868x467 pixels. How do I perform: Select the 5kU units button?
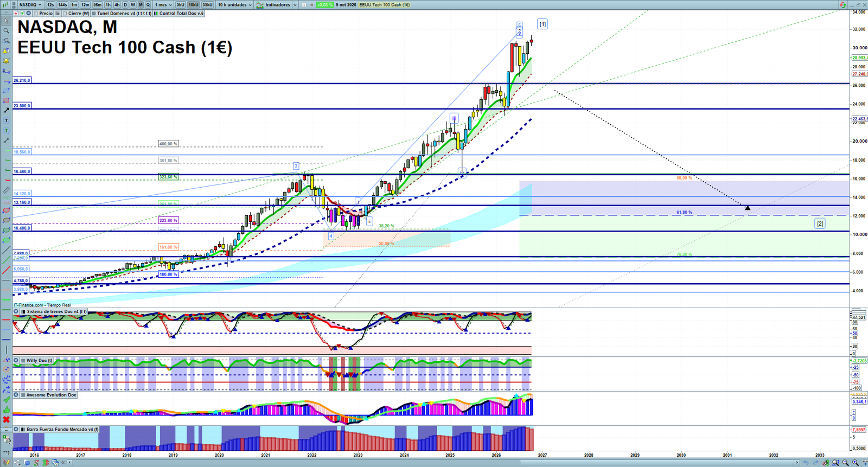pyautogui.click(x=180, y=5)
